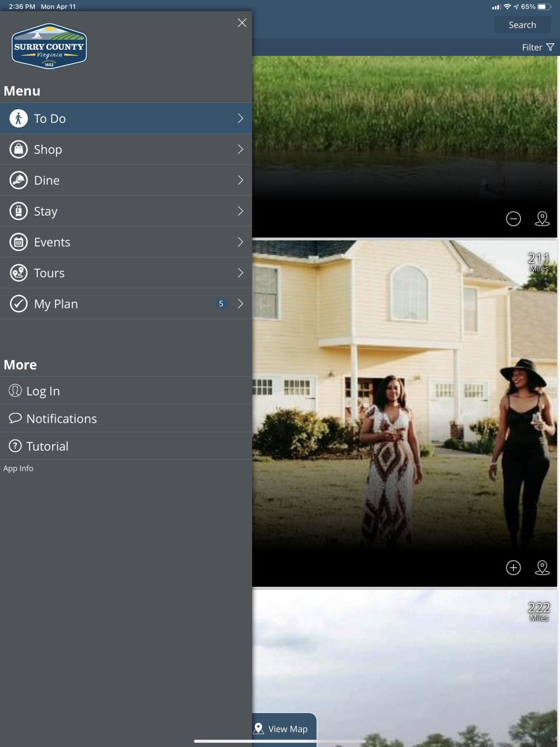This screenshot has width=560, height=747.
Task: Tap the To Do walking person icon
Action: [x=18, y=118]
